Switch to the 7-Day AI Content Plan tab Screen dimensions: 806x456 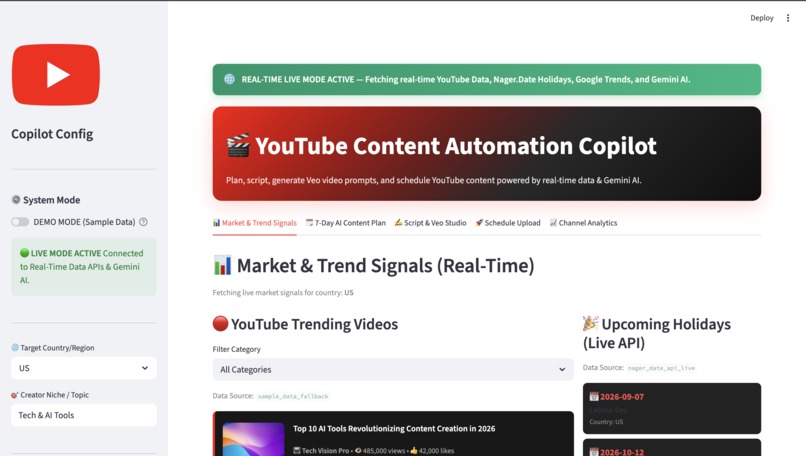click(x=345, y=223)
